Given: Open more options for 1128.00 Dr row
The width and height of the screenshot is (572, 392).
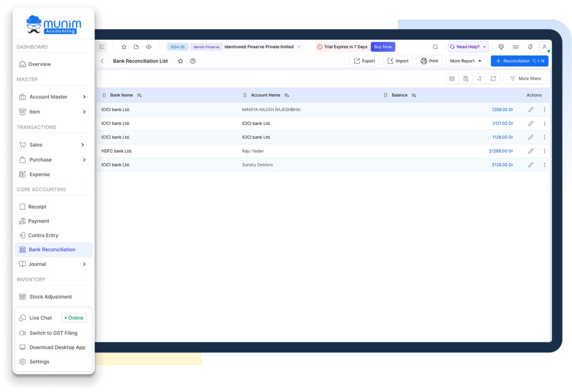Looking at the screenshot, I should point(545,137).
